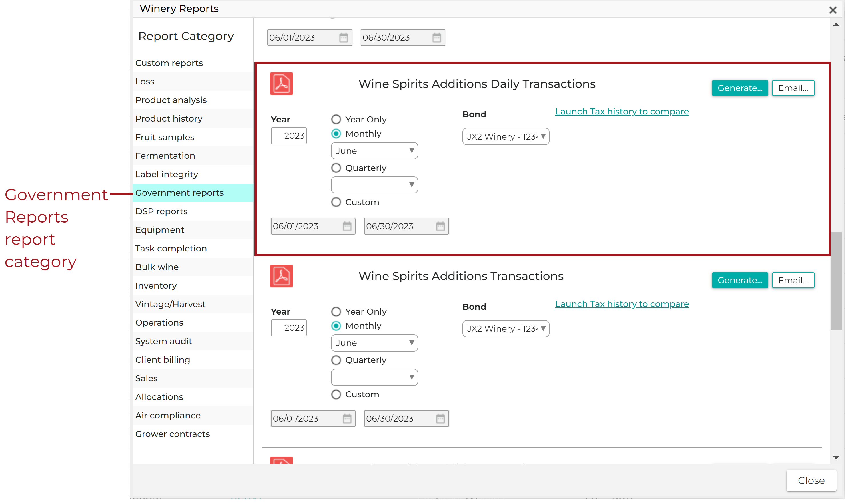Screen dimensions: 848x504
Task: Select Product history category
Action: (193, 118)
